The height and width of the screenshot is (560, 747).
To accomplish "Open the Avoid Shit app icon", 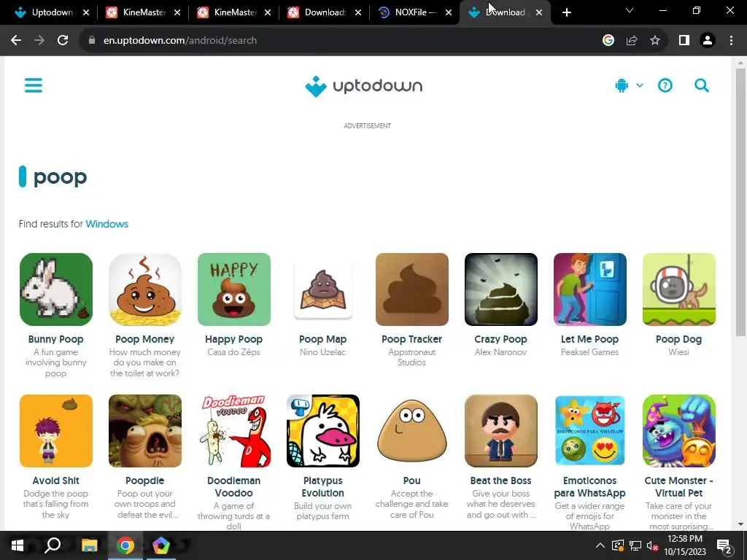I will 55,431.
